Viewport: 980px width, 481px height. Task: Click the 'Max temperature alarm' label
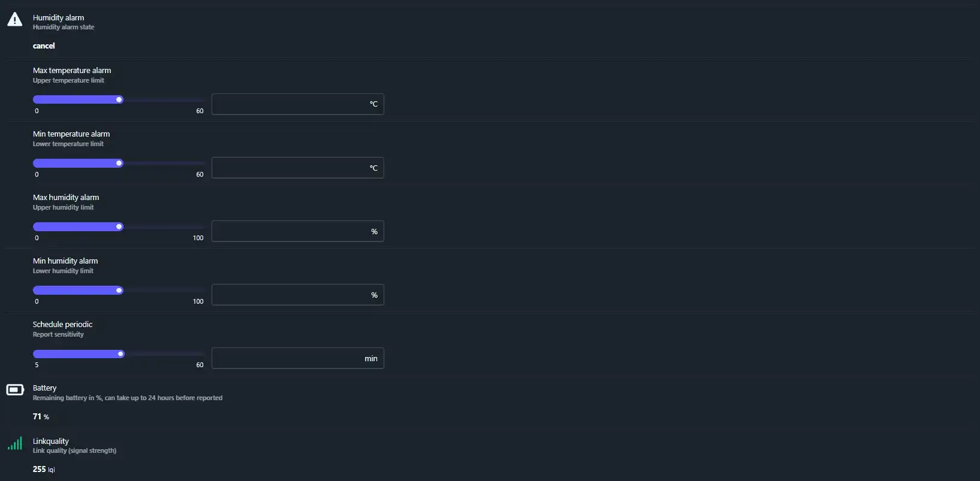72,71
